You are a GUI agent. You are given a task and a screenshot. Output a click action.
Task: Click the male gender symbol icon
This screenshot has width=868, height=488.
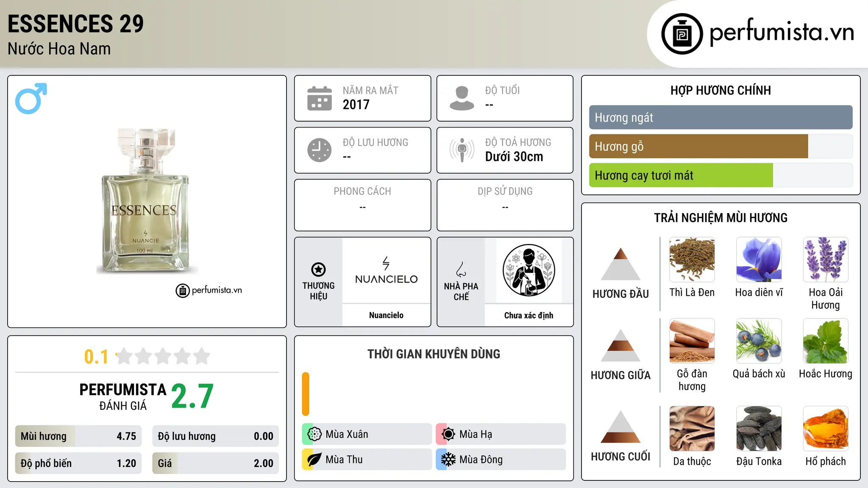(x=31, y=98)
